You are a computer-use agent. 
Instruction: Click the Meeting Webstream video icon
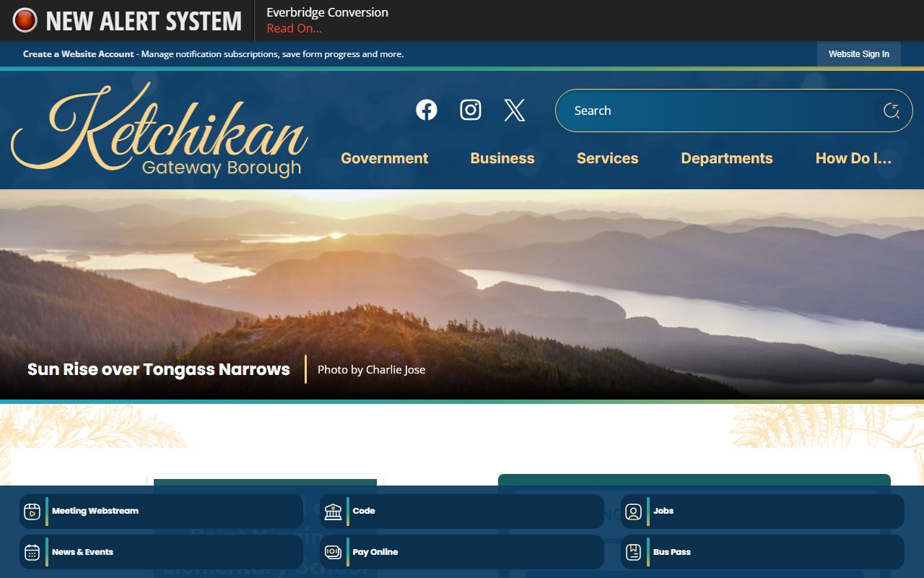coord(32,512)
